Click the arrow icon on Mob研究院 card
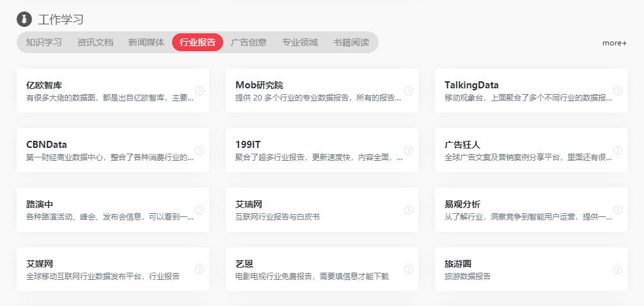The width and height of the screenshot is (644, 306). (x=409, y=91)
